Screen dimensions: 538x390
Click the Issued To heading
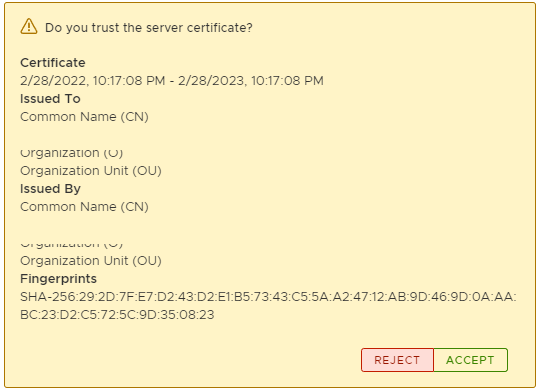click(x=50, y=99)
